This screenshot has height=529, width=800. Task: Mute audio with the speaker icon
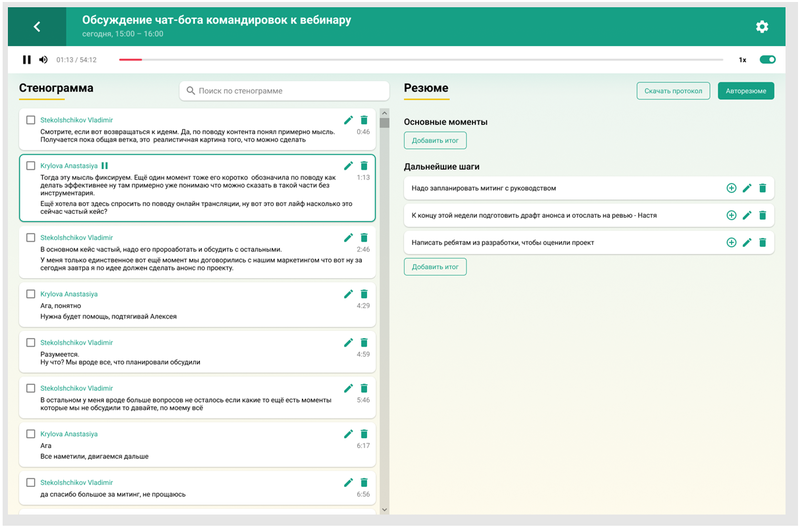tap(43, 60)
